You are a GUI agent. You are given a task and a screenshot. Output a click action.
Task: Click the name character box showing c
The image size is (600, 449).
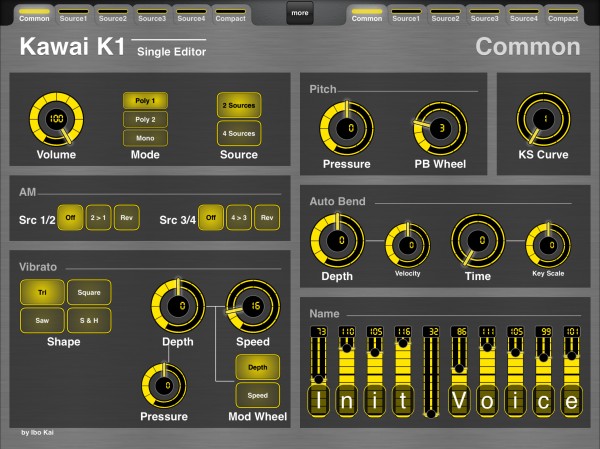click(543, 401)
